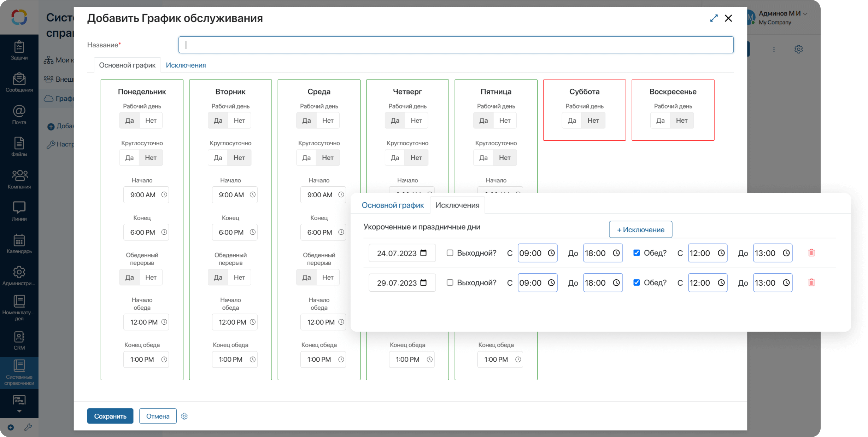Click clock icon in Пятница Конец обеда field

518,359
